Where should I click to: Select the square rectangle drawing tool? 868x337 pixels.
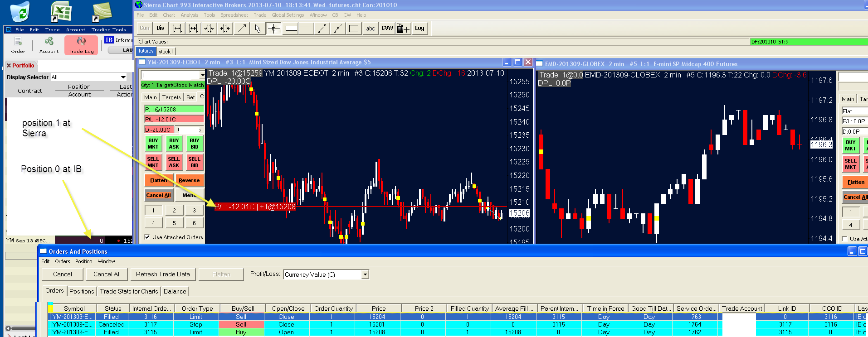(354, 29)
